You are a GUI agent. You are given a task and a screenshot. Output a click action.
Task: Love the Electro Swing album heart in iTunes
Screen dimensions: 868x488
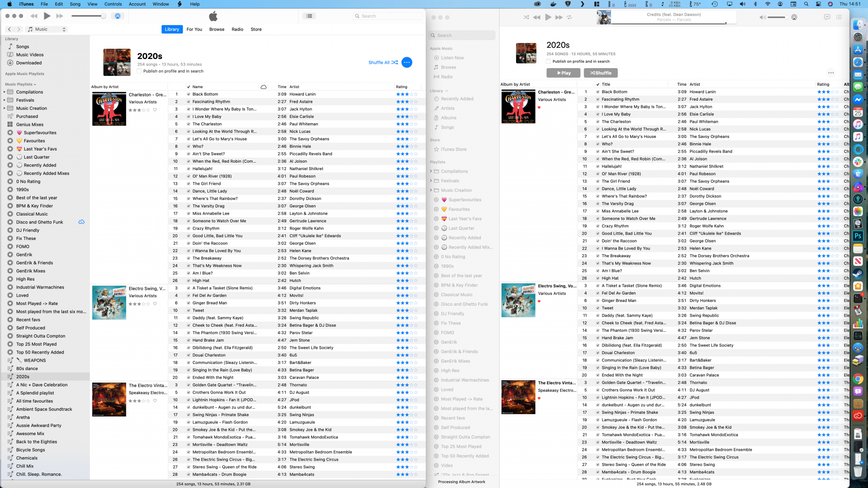tap(155, 304)
